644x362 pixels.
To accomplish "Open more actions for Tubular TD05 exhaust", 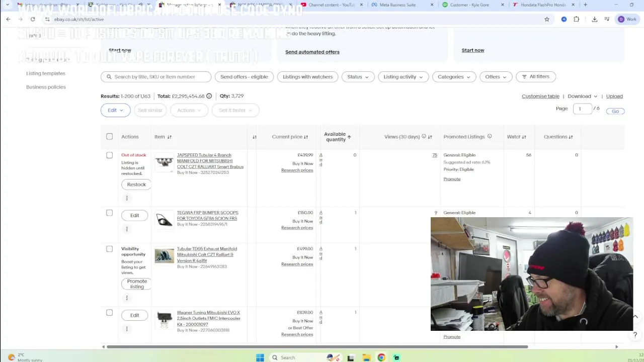I will pyautogui.click(x=127, y=298).
